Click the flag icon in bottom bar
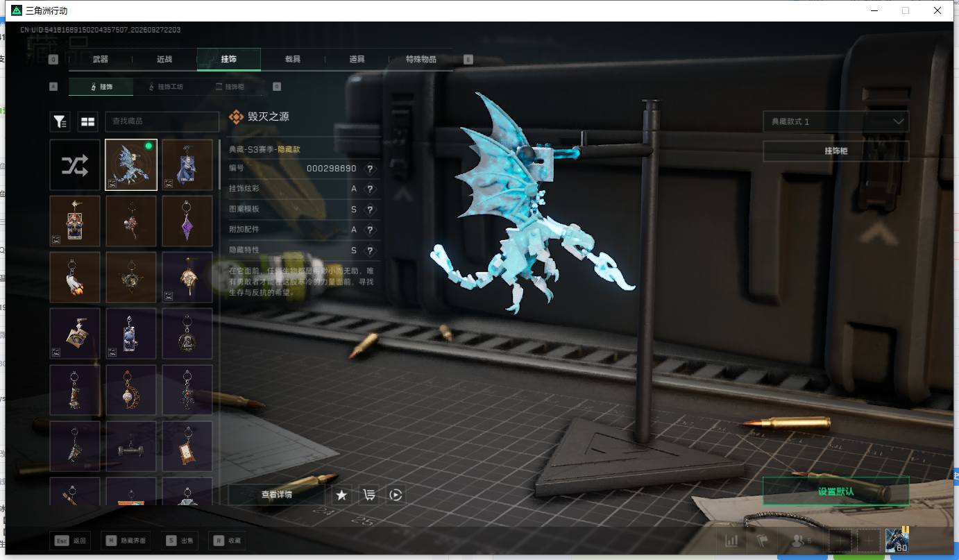The image size is (959, 560). 762,540
